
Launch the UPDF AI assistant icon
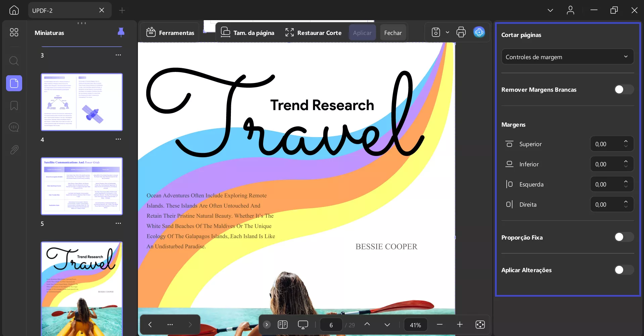[479, 32]
